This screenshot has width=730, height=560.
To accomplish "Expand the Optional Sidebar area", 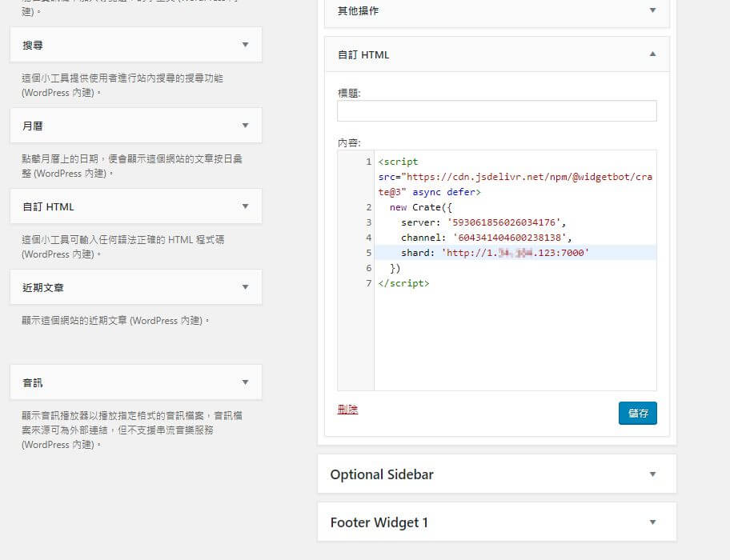I will [652, 474].
